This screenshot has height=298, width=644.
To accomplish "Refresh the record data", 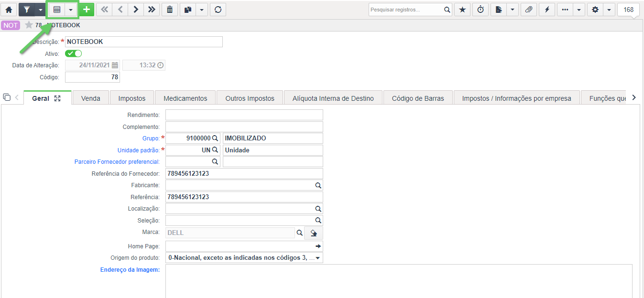I will 218,10.
